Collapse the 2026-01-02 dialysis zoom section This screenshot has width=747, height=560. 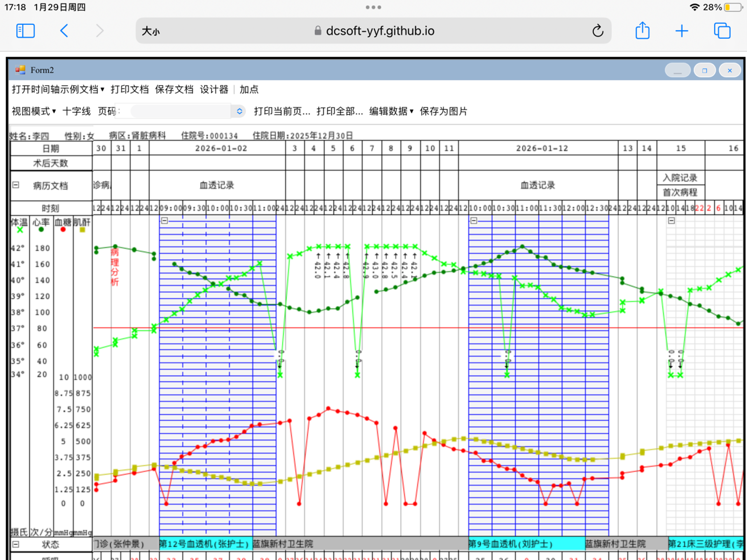[x=165, y=221]
